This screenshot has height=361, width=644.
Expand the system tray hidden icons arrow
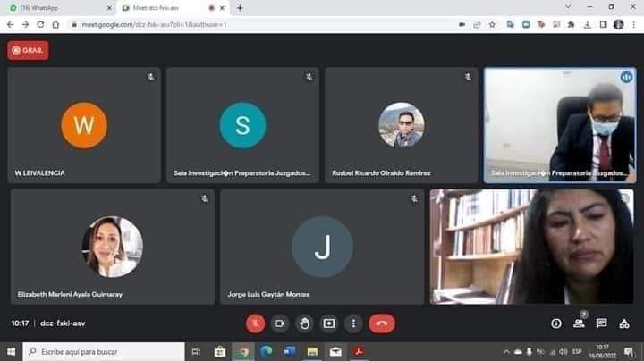(x=506, y=352)
